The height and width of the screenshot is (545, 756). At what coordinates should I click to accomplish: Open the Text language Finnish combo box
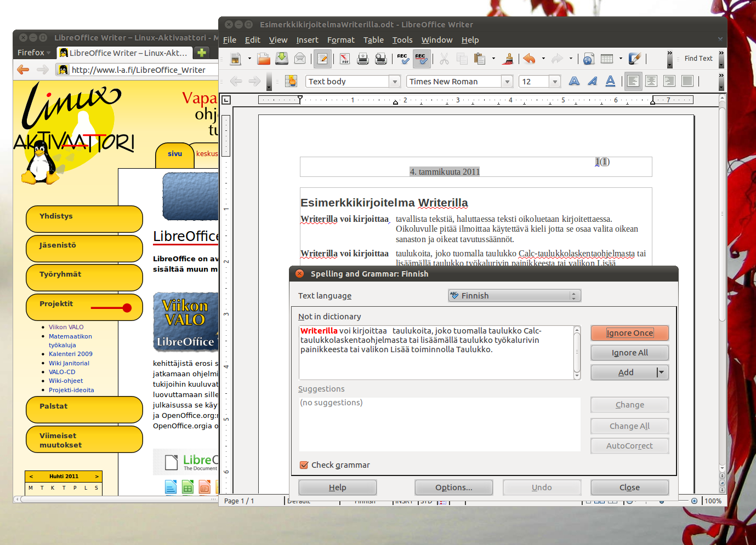[514, 296]
